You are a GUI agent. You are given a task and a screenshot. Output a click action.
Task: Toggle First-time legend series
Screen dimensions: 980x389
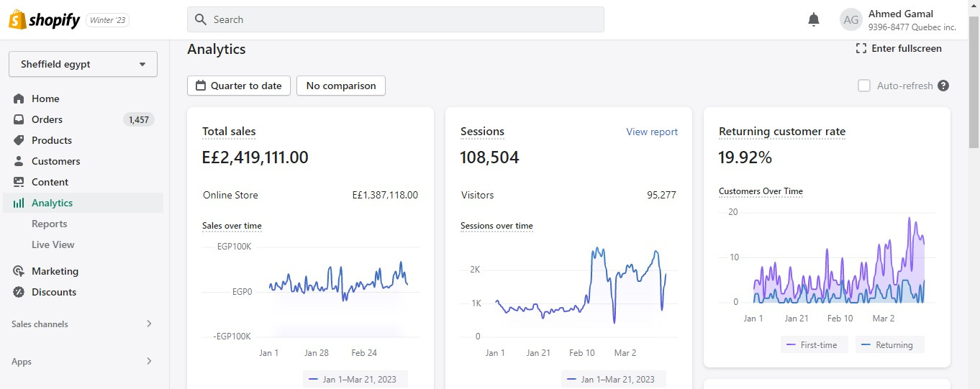[x=815, y=345]
